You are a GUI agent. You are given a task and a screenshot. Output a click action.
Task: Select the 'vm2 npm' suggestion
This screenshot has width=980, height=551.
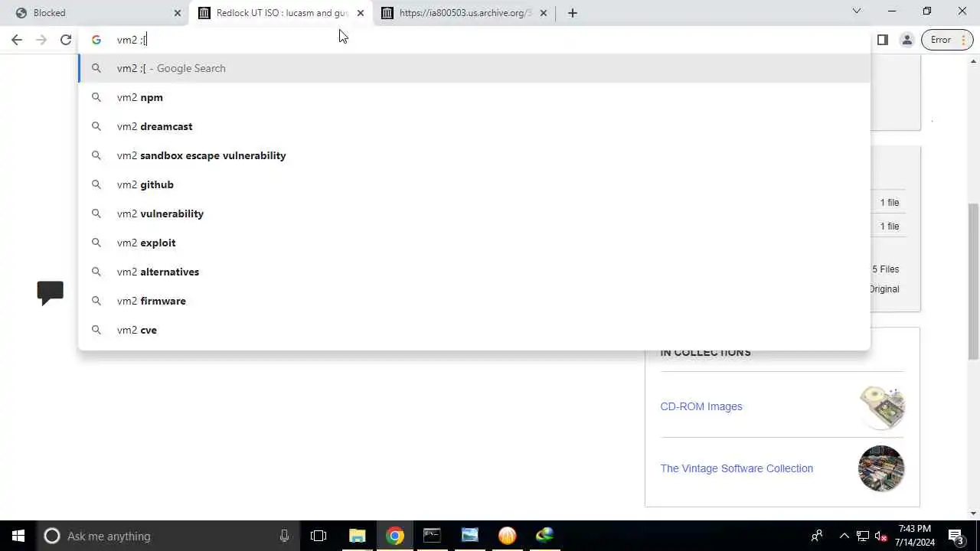tap(474, 97)
